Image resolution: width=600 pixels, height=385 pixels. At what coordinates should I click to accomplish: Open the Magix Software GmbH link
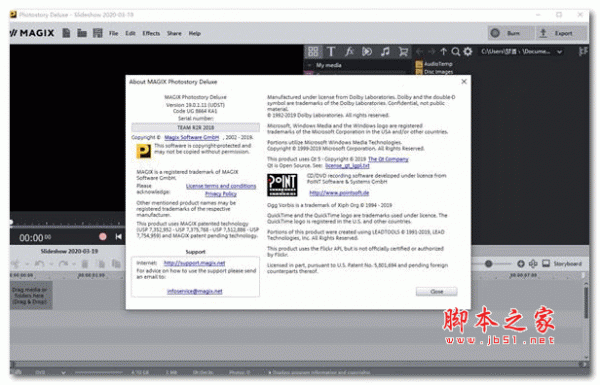point(192,137)
